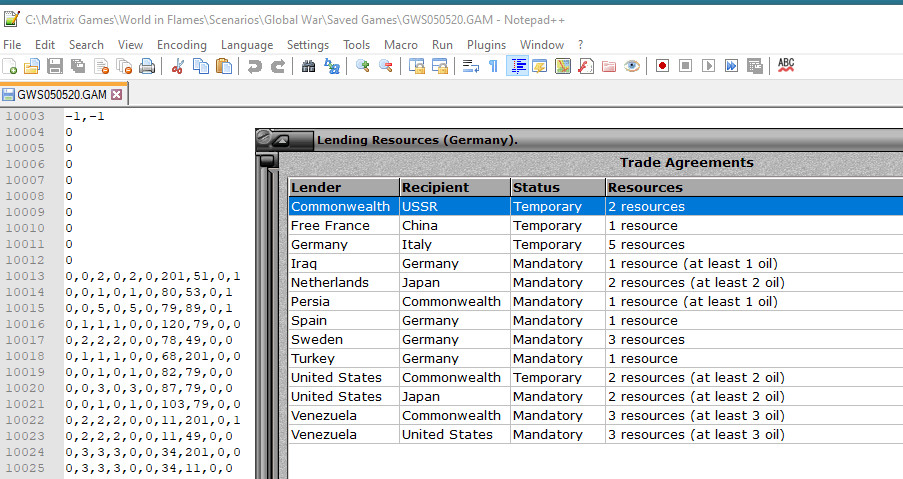Open the File menu
Image resolution: width=903 pixels, height=479 pixels.
point(12,45)
